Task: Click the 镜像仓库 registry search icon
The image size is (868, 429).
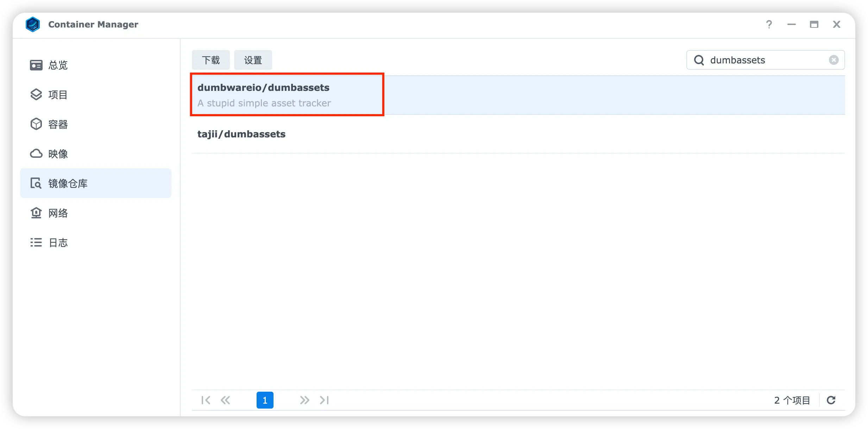Action: tap(36, 184)
